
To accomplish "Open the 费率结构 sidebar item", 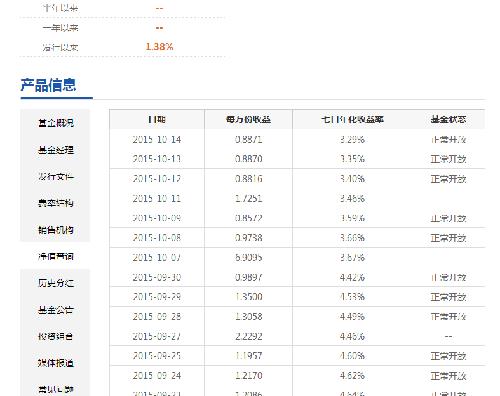I will [56, 203].
